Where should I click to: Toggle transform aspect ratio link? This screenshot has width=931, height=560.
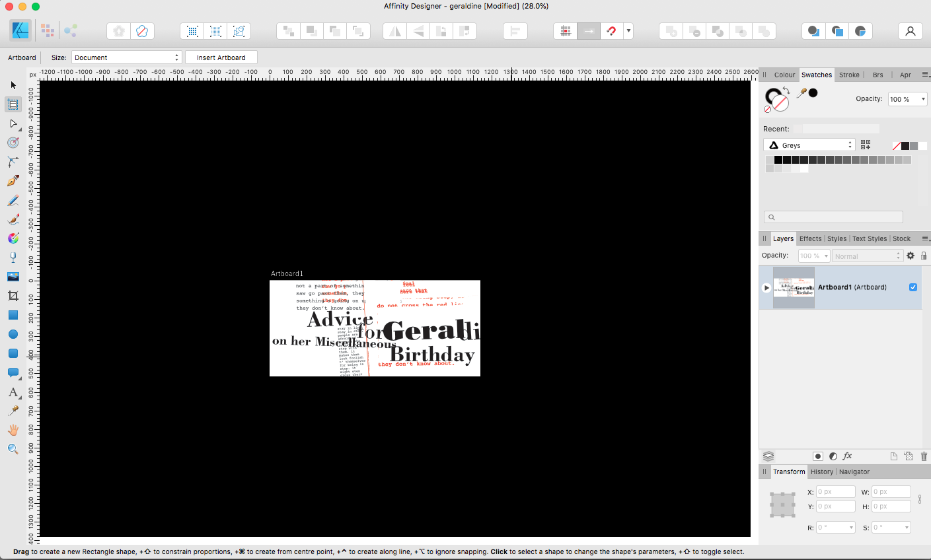(920, 499)
